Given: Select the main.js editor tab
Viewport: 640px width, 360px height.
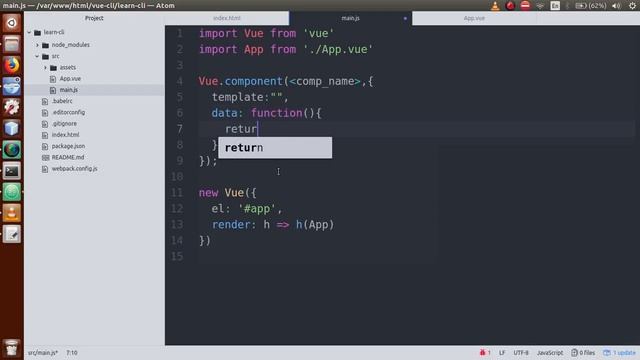Looking at the screenshot, I should point(350,18).
